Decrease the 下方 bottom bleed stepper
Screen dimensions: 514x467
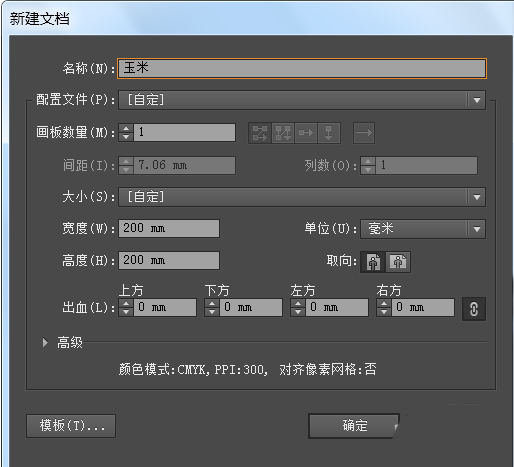tap(212, 312)
